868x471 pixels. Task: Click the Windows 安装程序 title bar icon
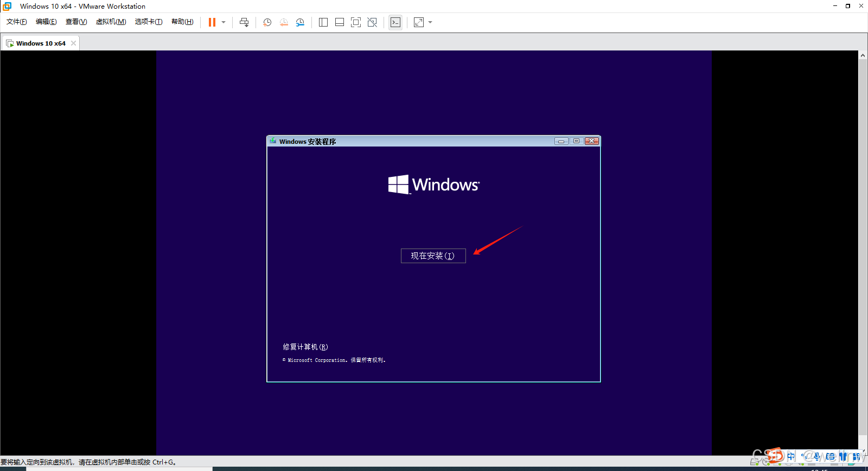click(x=273, y=141)
